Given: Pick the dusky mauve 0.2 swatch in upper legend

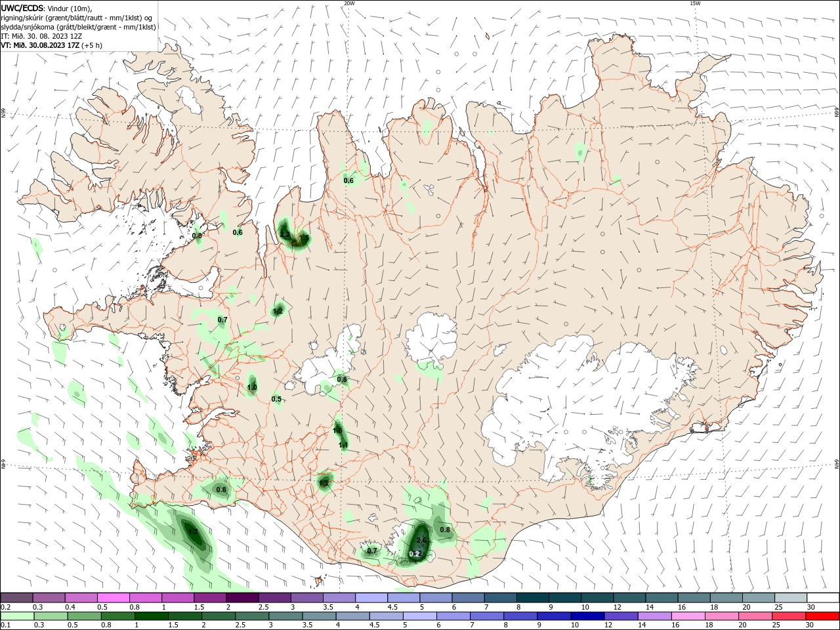Looking at the screenshot, I should point(16,598).
